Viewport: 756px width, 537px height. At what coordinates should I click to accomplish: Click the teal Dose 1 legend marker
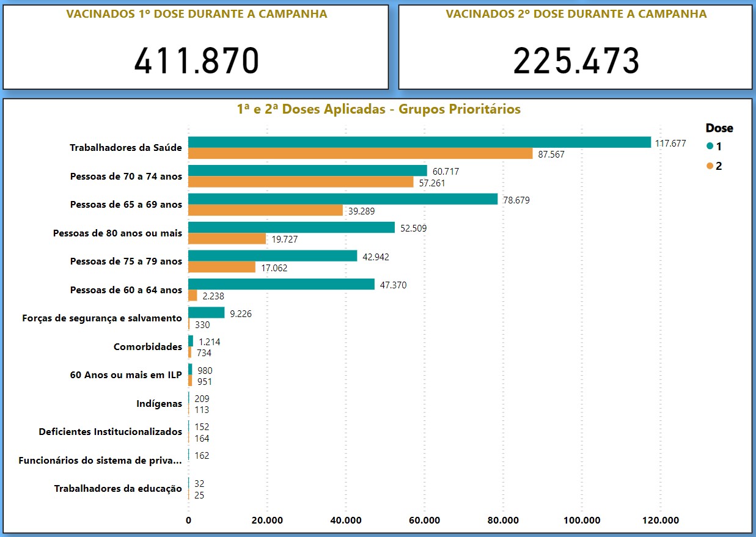(x=710, y=147)
